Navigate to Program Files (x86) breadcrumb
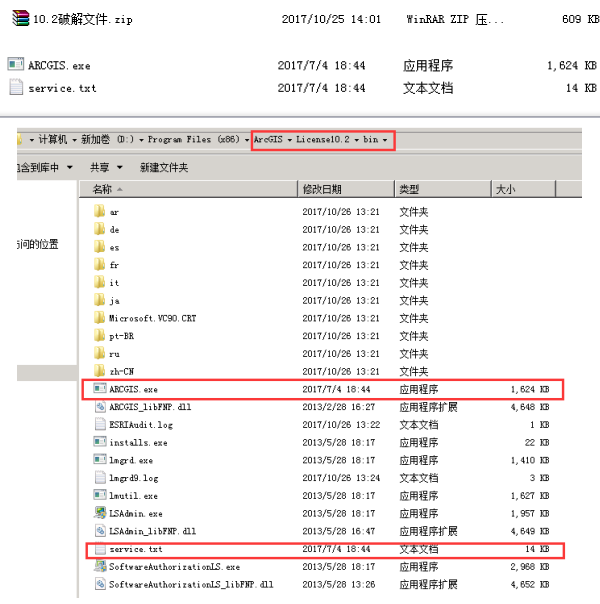The height and width of the screenshot is (604, 600). (194, 139)
